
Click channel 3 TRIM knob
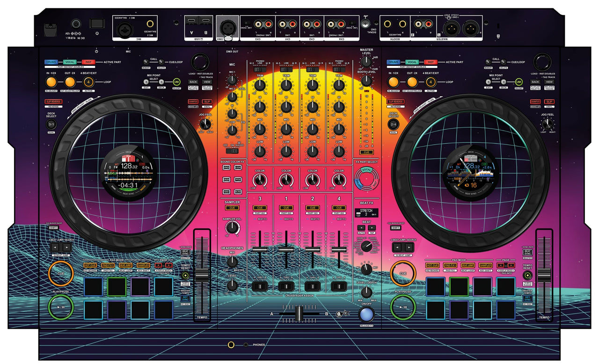[260, 85]
